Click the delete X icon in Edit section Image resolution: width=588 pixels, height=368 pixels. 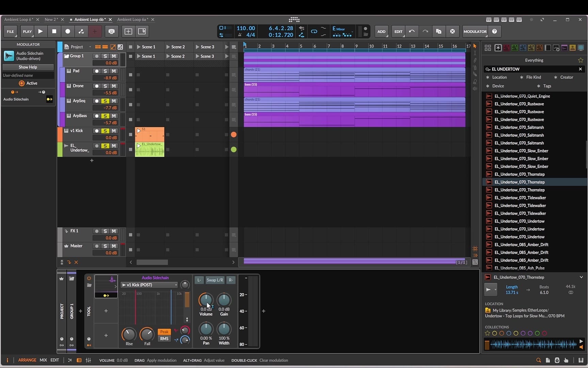pyautogui.click(x=453, y=31)
